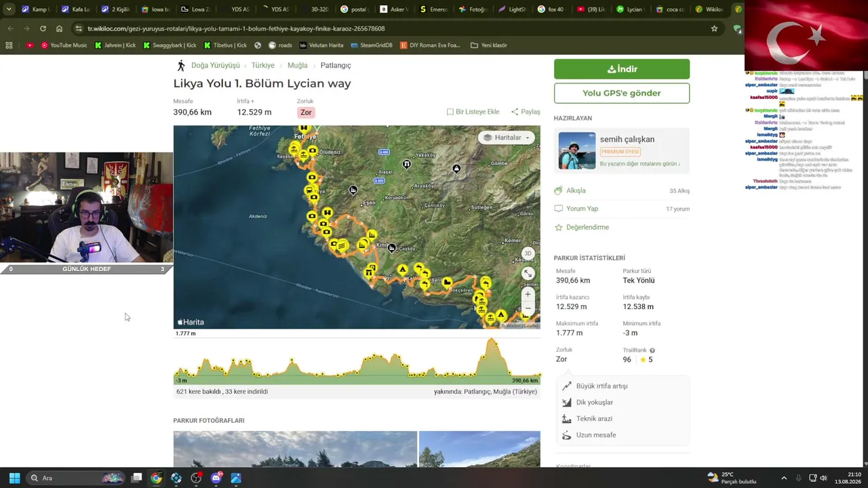Screen dimensions: 868x488
Task: Go to Patlangıç breadcrumb
Action: pyautogui.click(x=336, y=65)
